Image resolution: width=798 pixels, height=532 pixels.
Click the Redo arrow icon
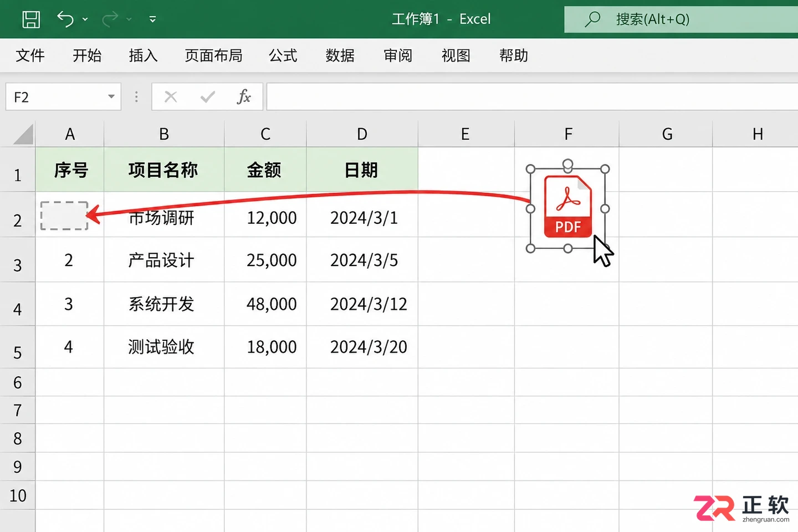110,19
